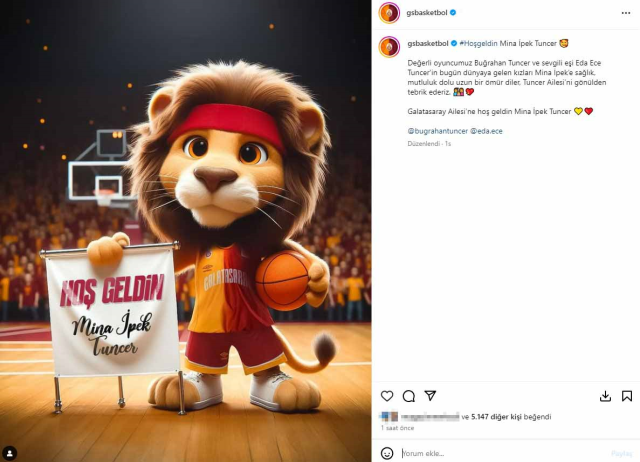
Task: Open the gsbasketbol username in header
Action: click(x=427, y=13)
